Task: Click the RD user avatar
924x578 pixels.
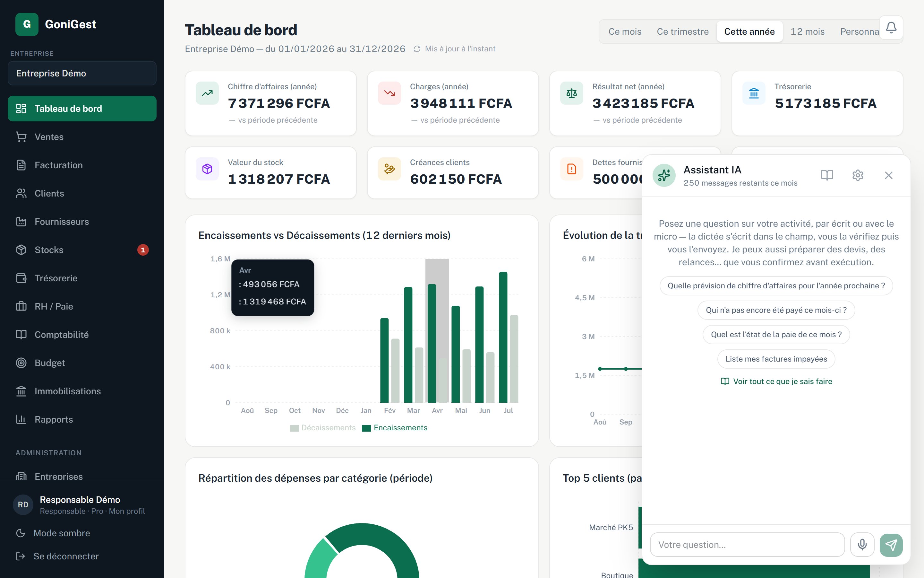Action: [x=23, y=504]
